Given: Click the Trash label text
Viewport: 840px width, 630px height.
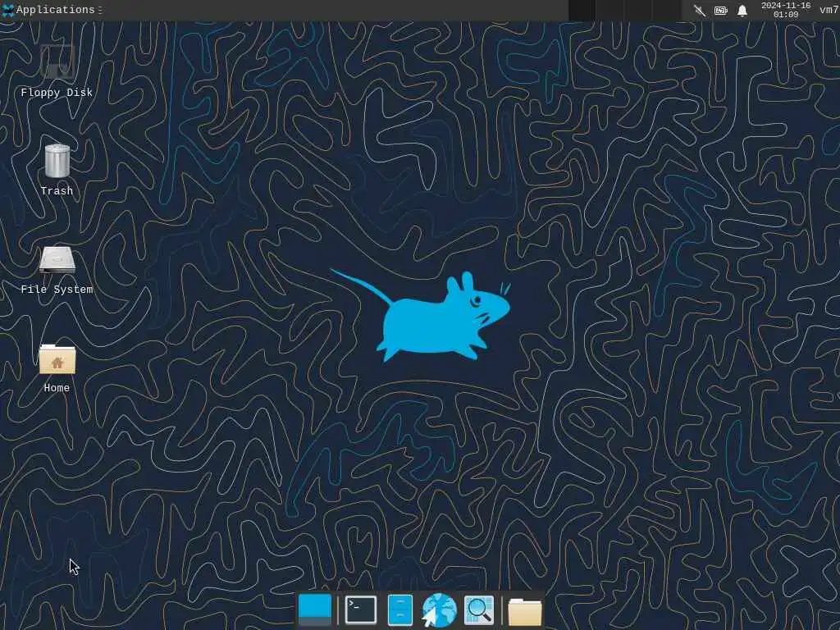Looking at the screenshot, I should pos(57,191).
